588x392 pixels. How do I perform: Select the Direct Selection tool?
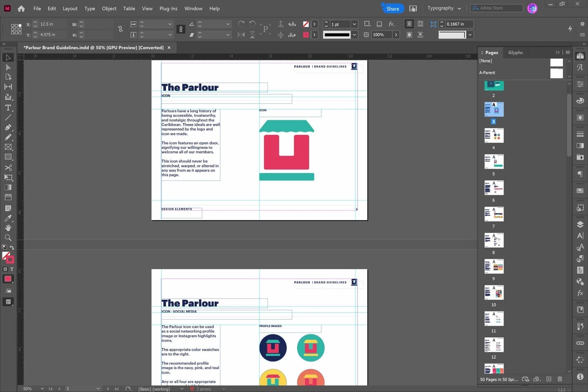(x=8, y=67)
